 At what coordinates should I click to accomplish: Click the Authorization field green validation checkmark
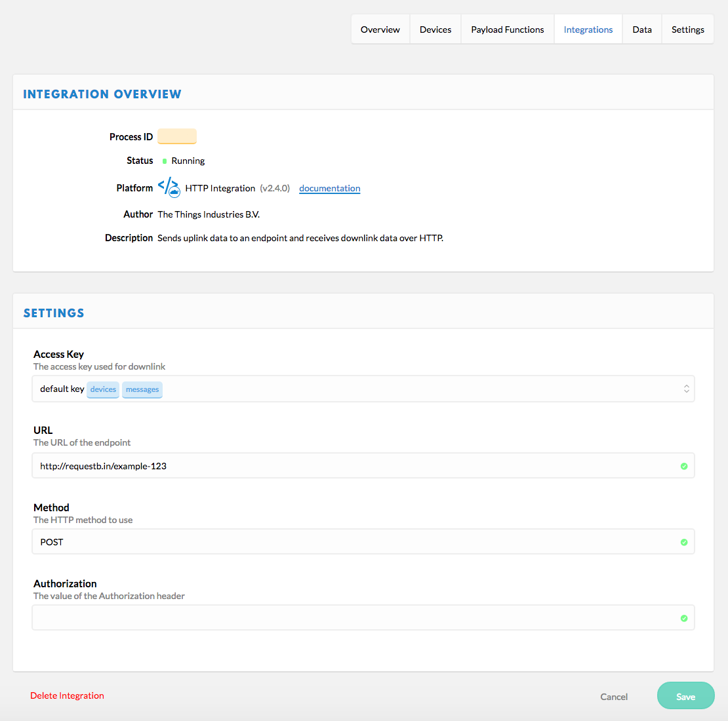684,618
